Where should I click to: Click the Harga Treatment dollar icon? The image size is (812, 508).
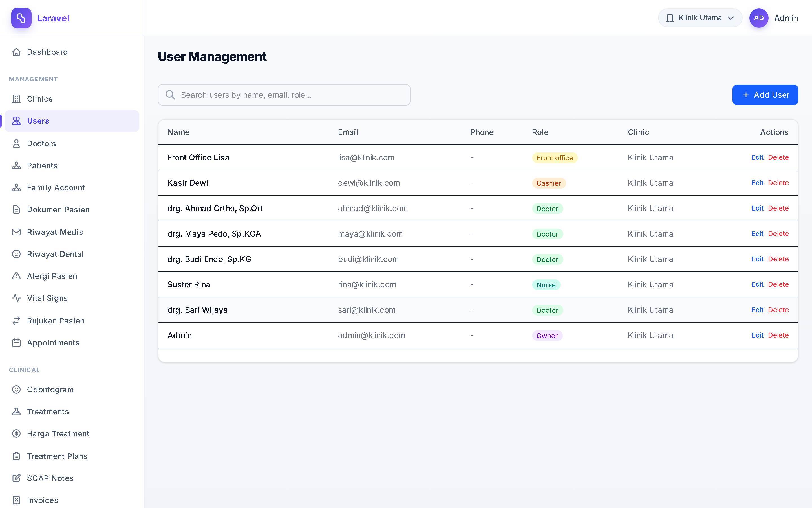click(16, 433)
